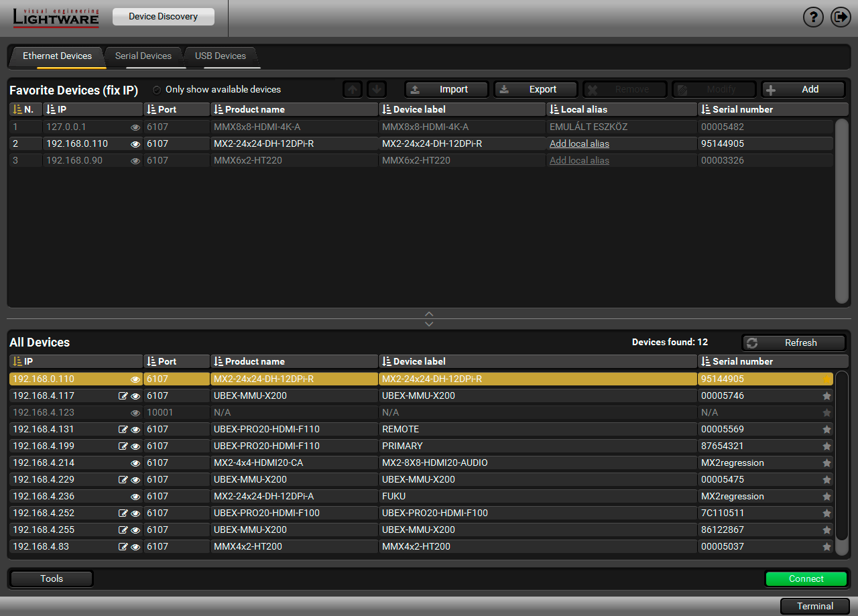Select EMULÁLT ESZKÖZ alias cell
This screenshot has height=616, width=858.
[622, 127]
